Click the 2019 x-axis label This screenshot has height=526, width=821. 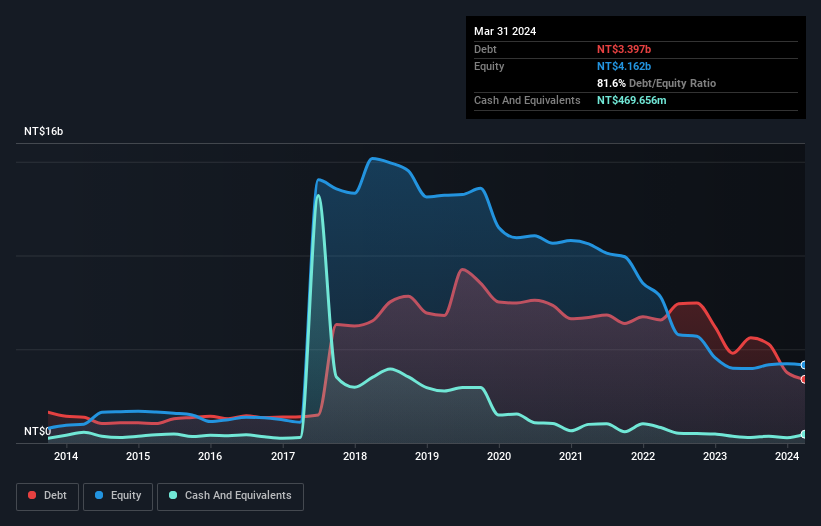[427, 456]
